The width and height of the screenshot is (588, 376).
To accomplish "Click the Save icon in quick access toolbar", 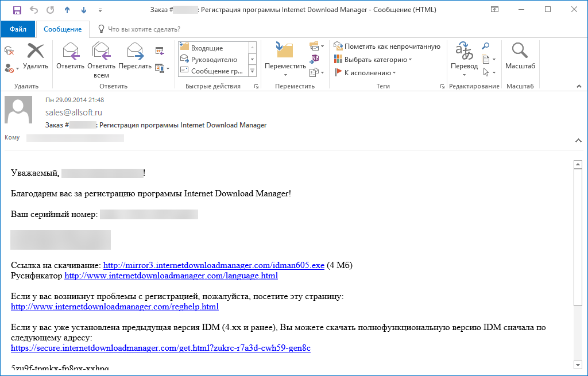I will (x=17, y=10).
